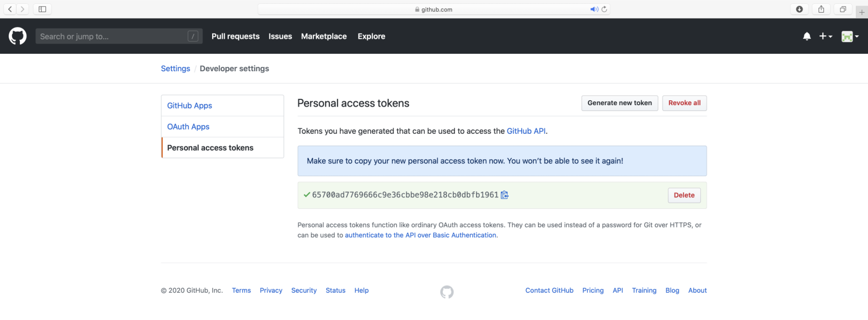Click the GitHub Octocat logo in the header

pos(17,36)
